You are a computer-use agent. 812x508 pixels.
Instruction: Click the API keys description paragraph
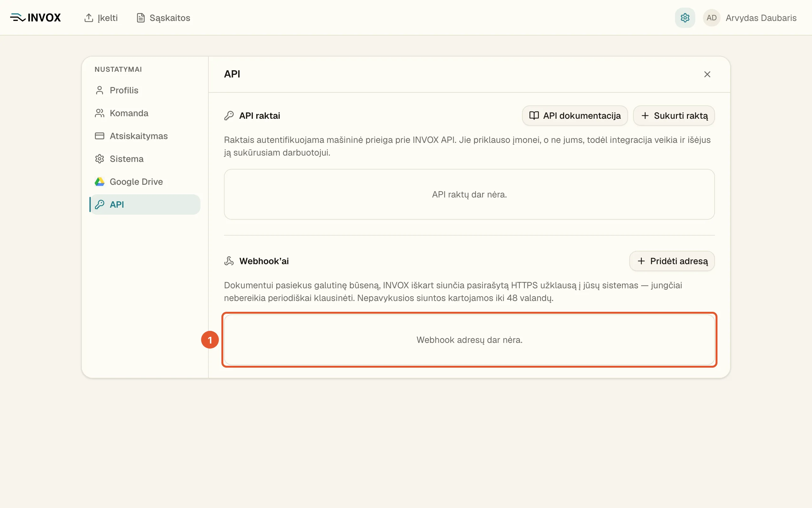pyautogui.click(x=467, y=146)
